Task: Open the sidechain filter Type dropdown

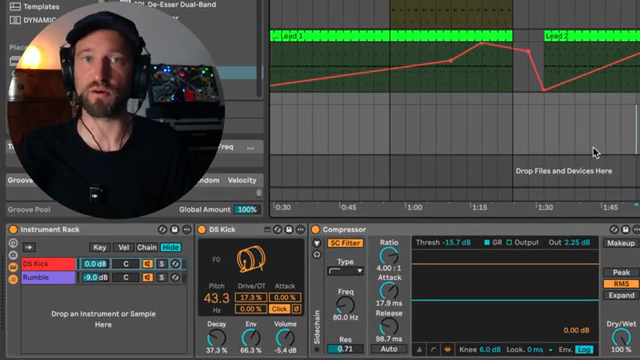Action: tap(345, 271)
